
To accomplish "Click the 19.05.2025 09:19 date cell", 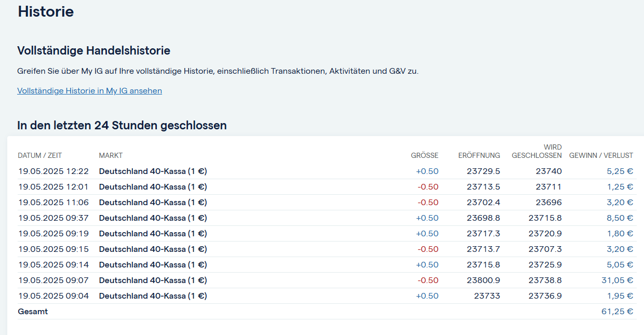I will tap(53, 234).
